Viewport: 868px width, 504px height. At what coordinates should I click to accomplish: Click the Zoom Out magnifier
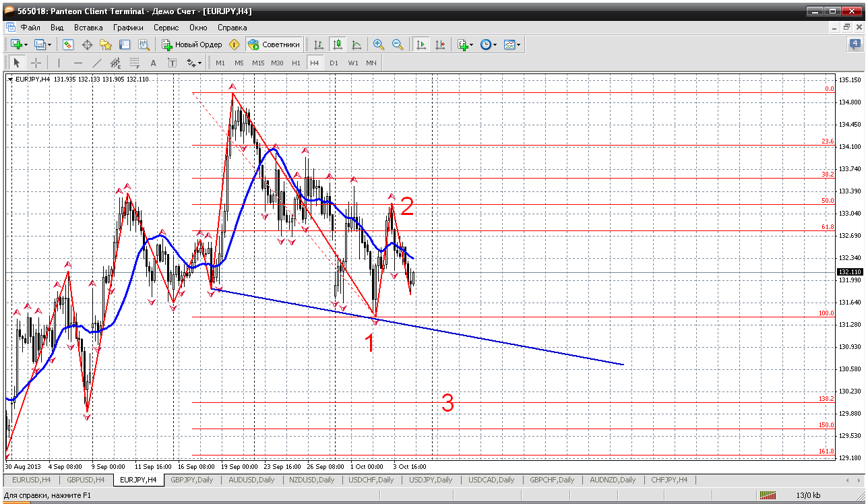(x=398, y=44)
